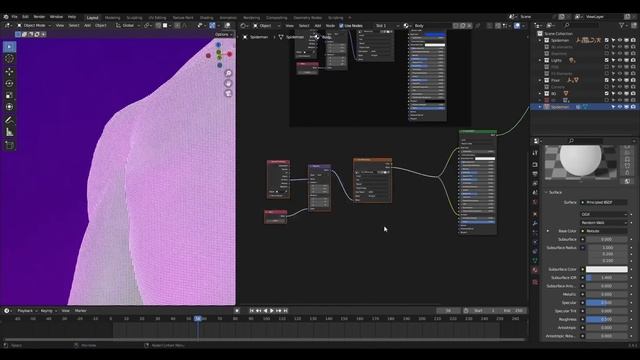Toggle auto keying record button
Screen dimensions: 640x360
click(237, 311)
